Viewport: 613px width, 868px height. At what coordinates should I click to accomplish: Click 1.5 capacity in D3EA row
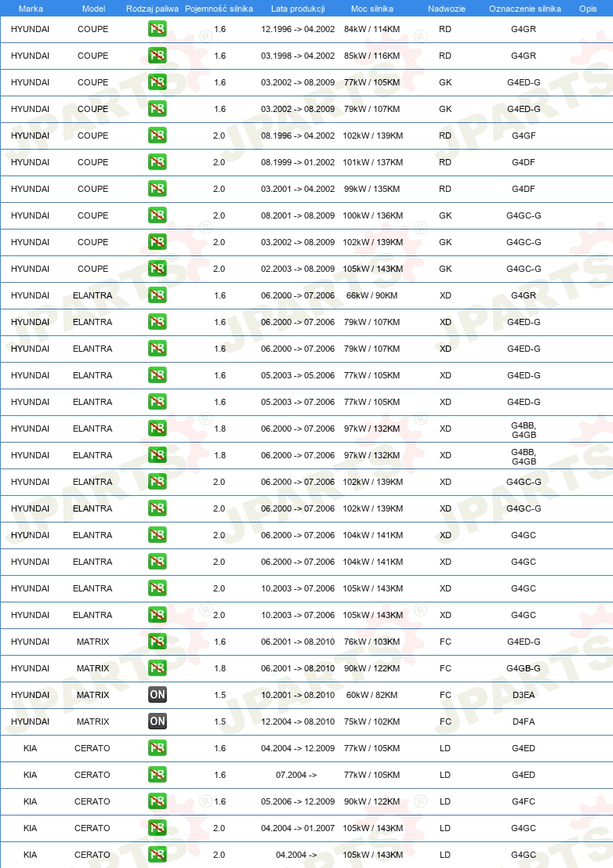[219, 695]
